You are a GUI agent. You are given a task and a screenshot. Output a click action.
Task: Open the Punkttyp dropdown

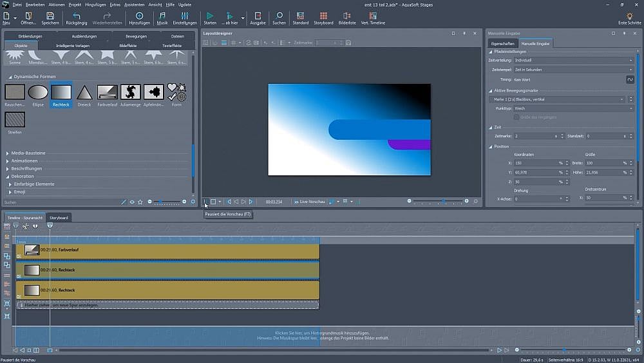[x=573, y=108]
